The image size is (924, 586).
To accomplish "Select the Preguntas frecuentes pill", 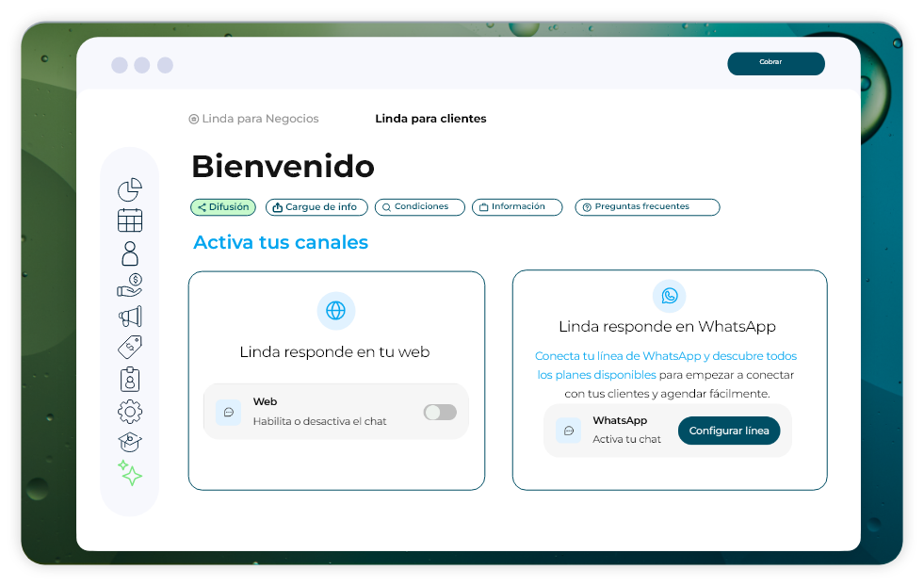I will (x=648, y=207).
